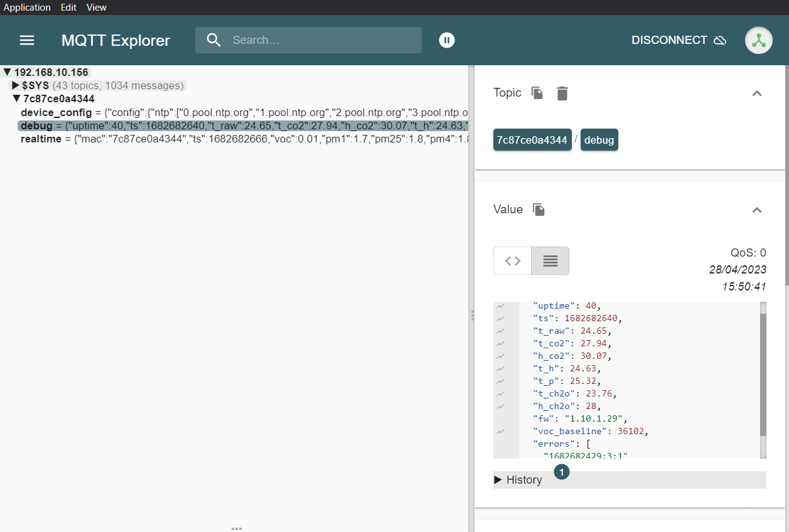Open the Application menu
The width and height of the screenshot is (789, 532).
click(27, 8)
